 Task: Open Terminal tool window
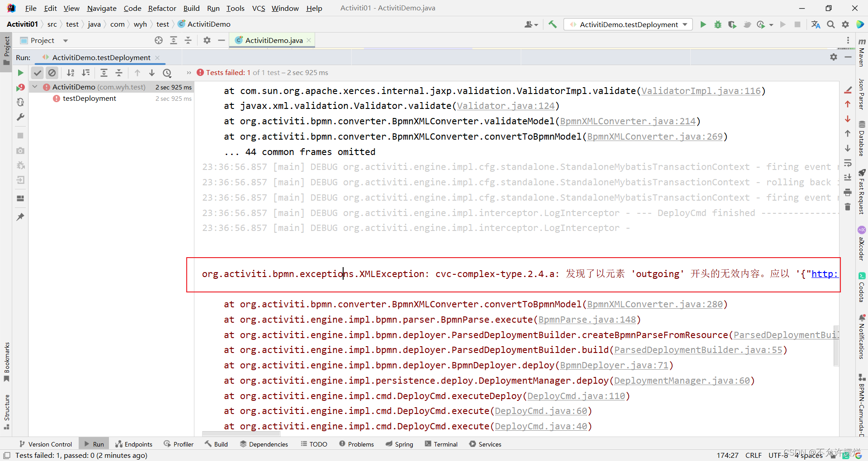click(x=441, y=444)
